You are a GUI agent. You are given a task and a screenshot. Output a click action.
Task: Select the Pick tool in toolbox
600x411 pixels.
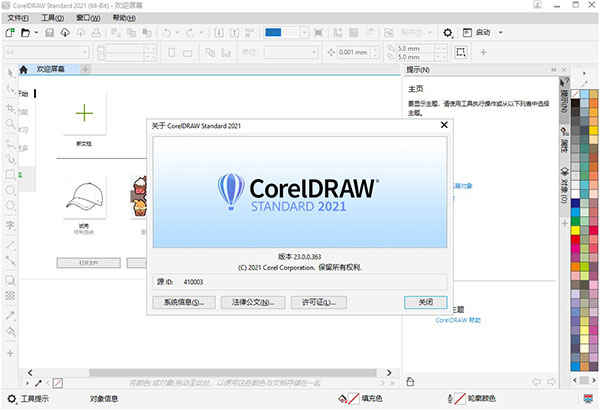click(x=10, y=72)
